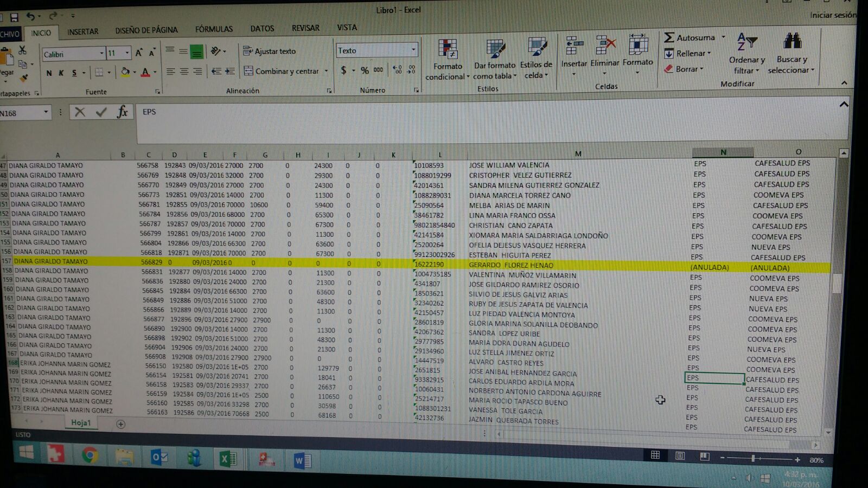Open the FÓRMULAS ribbon tab
This screenshot has height=488, width=868.
click(x=214, y=29)
